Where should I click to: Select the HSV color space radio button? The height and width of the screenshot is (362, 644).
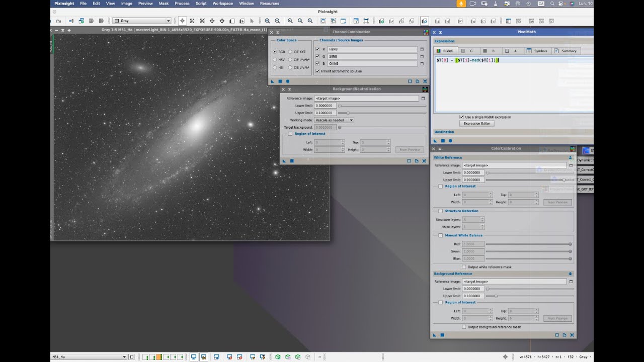274,60
